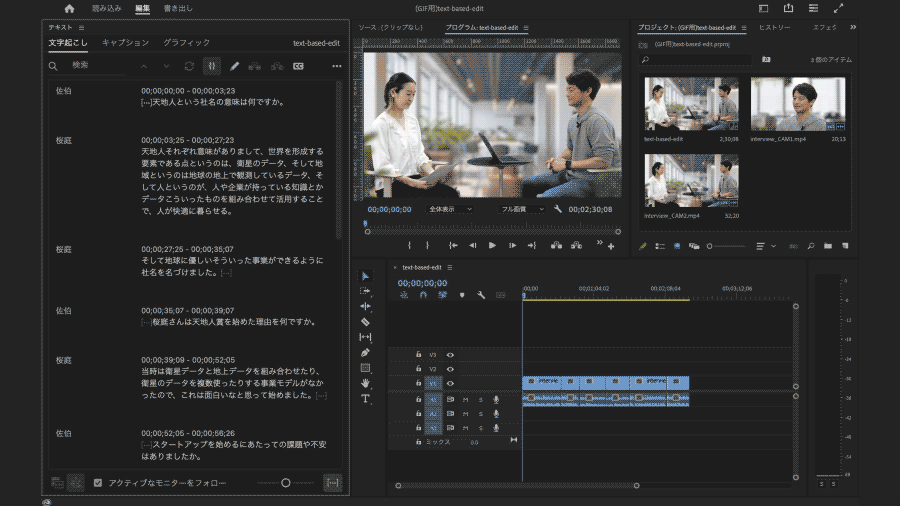The width and height of the screenshot is (900, 506).
Task: Toggle visibility eye of track V3
Action: tap(450, 355)
